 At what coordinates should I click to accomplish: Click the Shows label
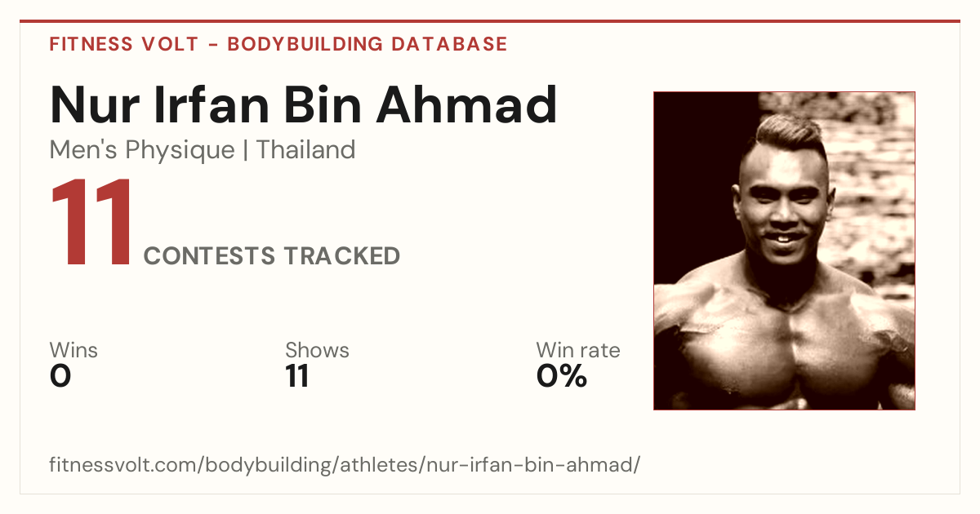317,351
